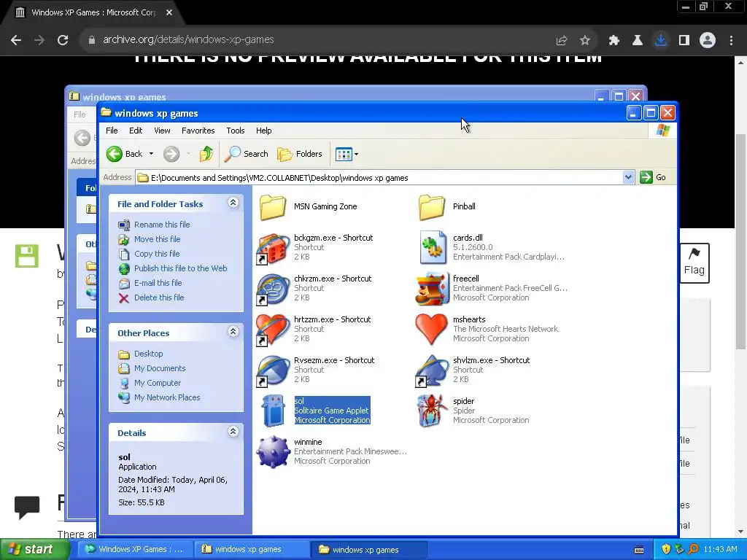
Task: Open the Favorites menu
Action: [x=198, y=131]
